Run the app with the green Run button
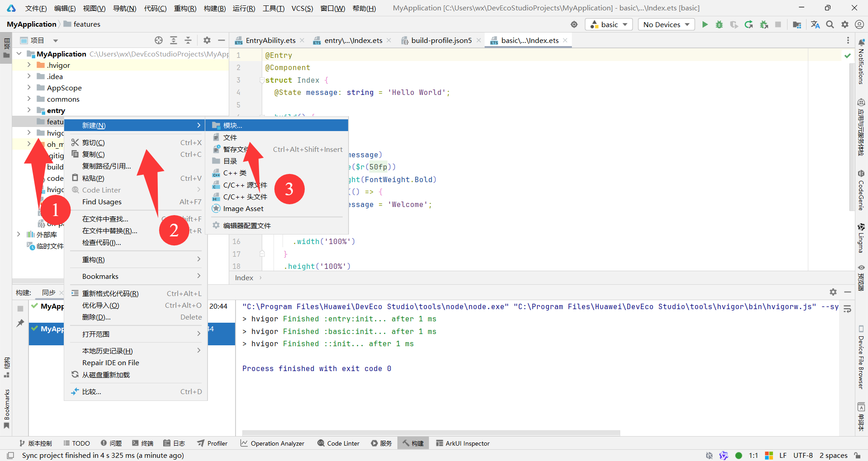This screenshot has height=461, width=868. pyautogui.click(x=704, y=24)
